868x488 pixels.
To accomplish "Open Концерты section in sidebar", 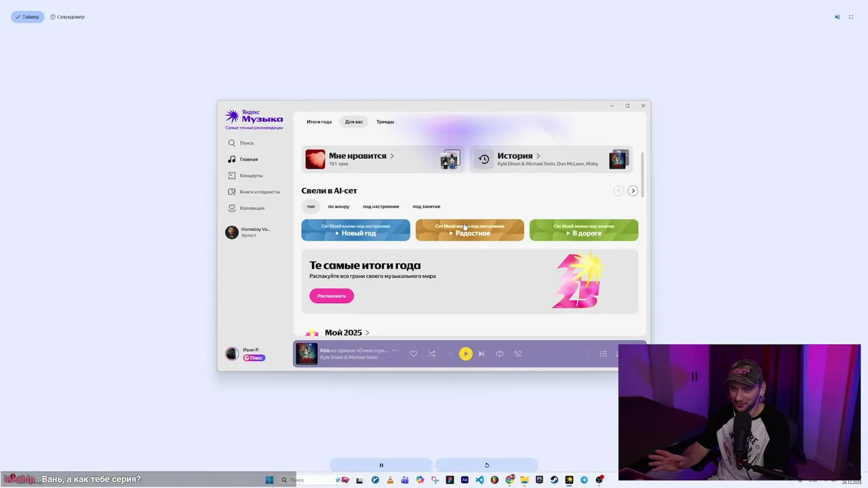I will click(x=245, y=176).
